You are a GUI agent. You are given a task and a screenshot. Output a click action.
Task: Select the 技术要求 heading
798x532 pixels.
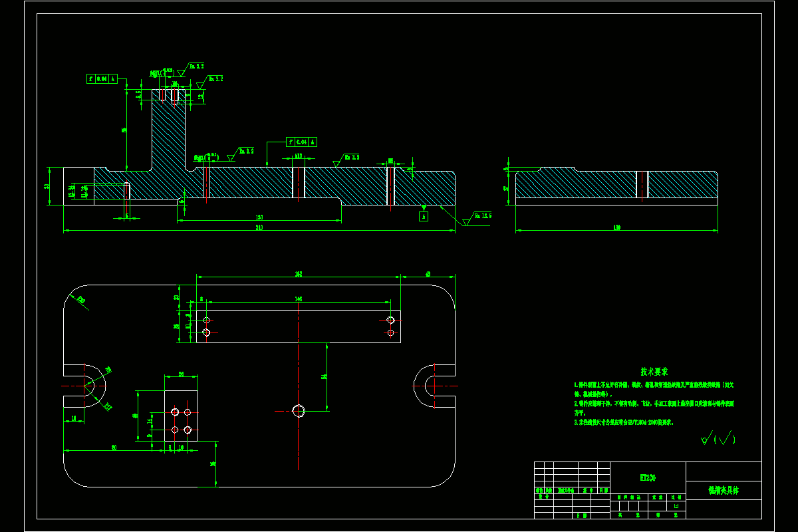pyautogui.click(x=654, y=372)
